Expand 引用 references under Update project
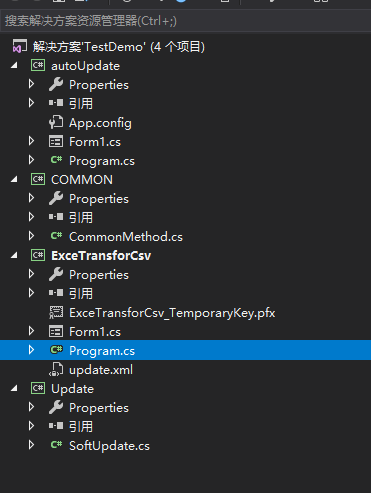 [x=31, y=426]
